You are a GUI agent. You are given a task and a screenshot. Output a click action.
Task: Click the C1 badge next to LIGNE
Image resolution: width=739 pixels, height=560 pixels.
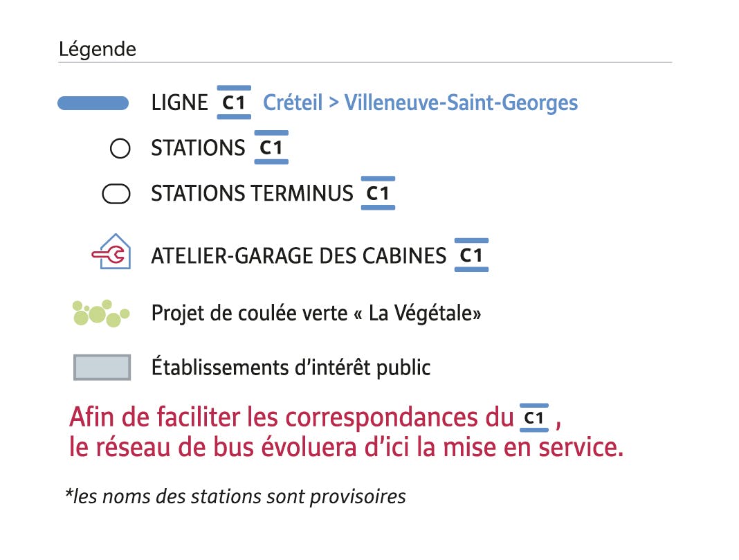[234, 102]
